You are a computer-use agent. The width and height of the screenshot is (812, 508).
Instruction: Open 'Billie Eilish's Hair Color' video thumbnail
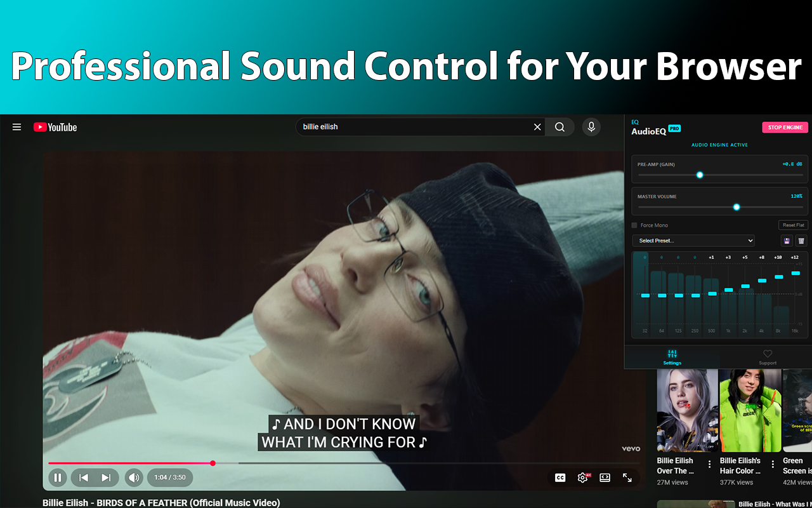click(750, 410)
